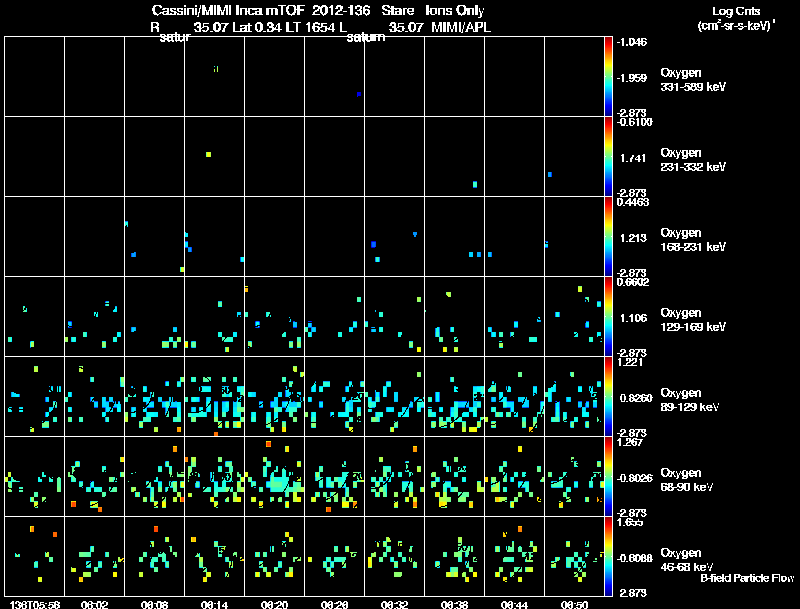Click the color bar beside Oxygen 129-169 keV
The width and height of the screenshot is (800, 609).
click(x=608, y=317)
